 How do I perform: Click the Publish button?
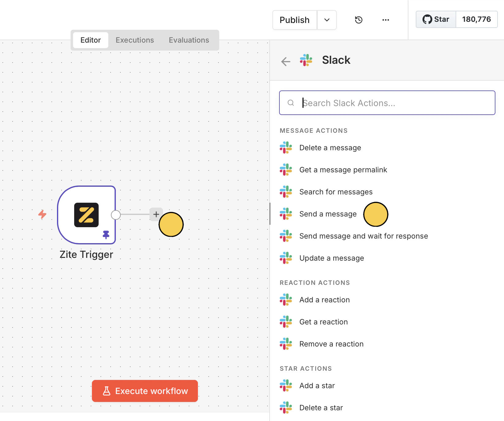pyautogui.click(x=295, y=20)
